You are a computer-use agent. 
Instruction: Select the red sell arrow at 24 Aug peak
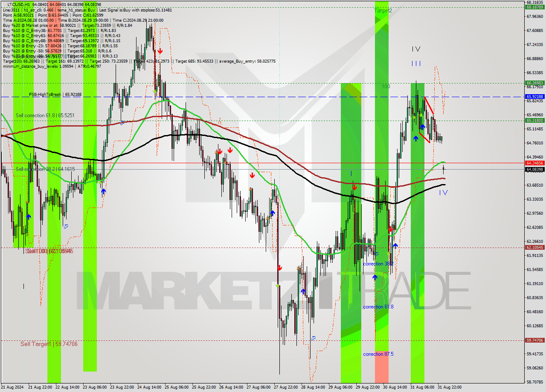tap(160, 51)
